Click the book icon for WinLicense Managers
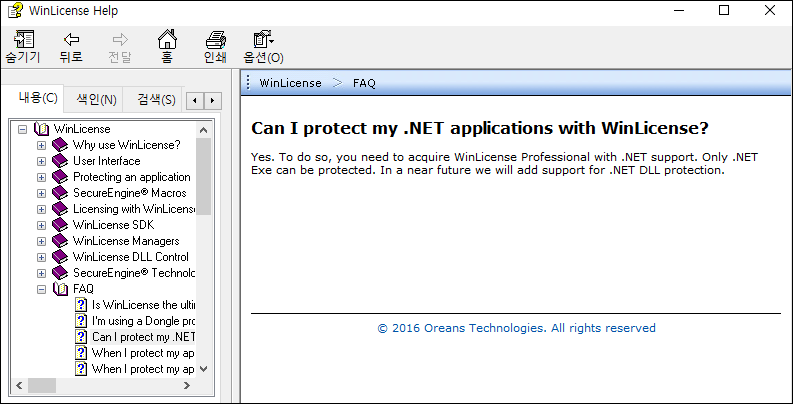 point(60,241)
